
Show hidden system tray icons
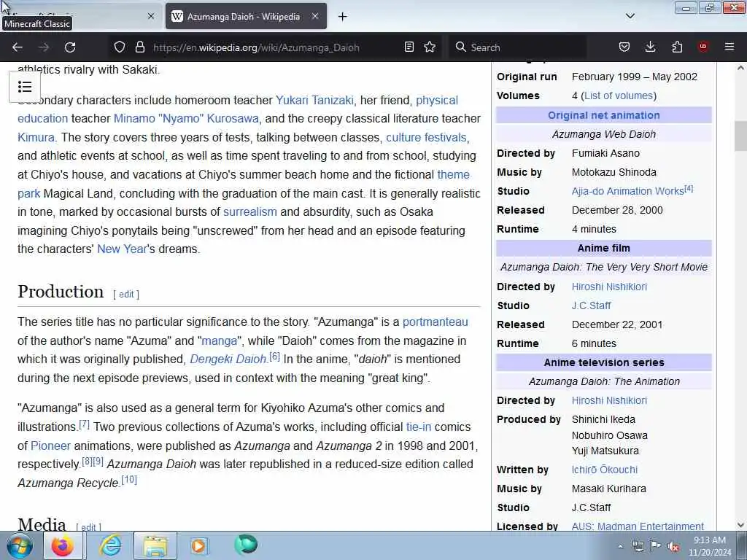coord(620,547)
